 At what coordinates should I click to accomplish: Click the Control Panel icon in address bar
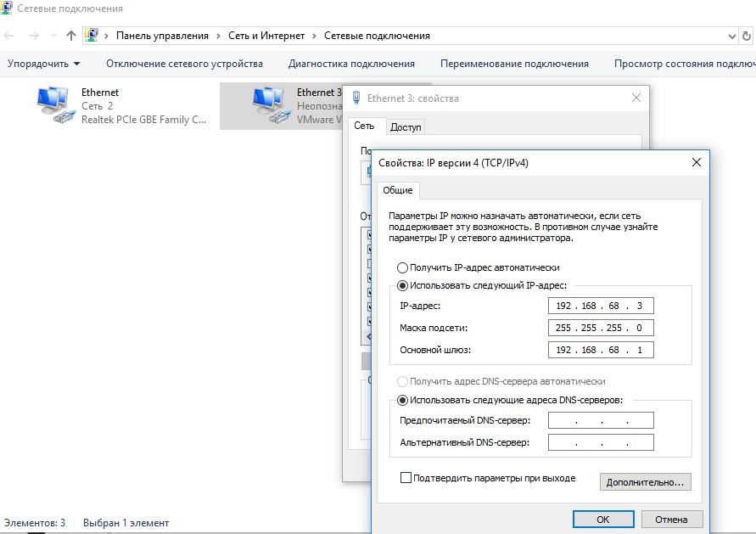(x=92, y=36)
